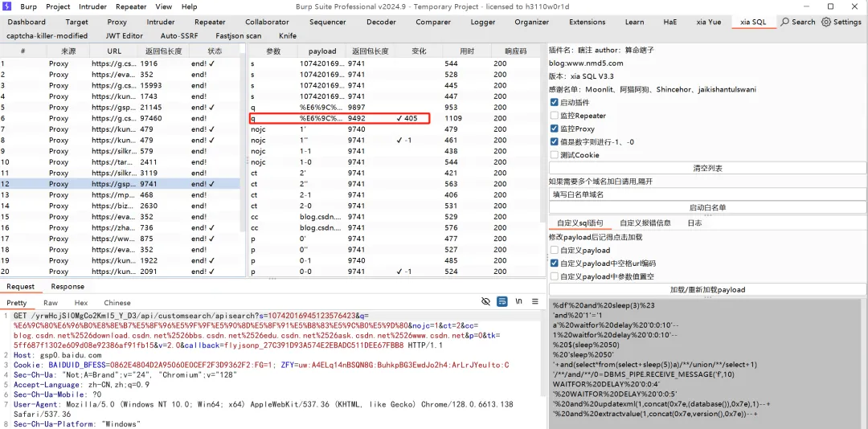
Task: Open the HaE extension tab
Action: coord(669,22)
